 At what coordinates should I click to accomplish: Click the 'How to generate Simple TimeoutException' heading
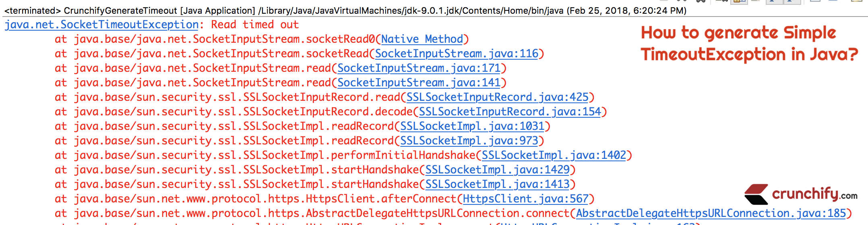[x=749, y=44]
